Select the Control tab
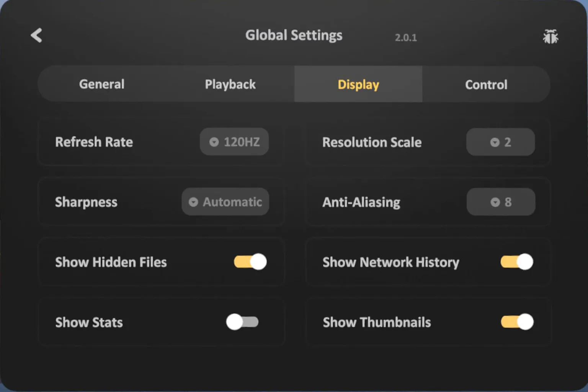Screen dimensions: 588x392 [486, 84]
